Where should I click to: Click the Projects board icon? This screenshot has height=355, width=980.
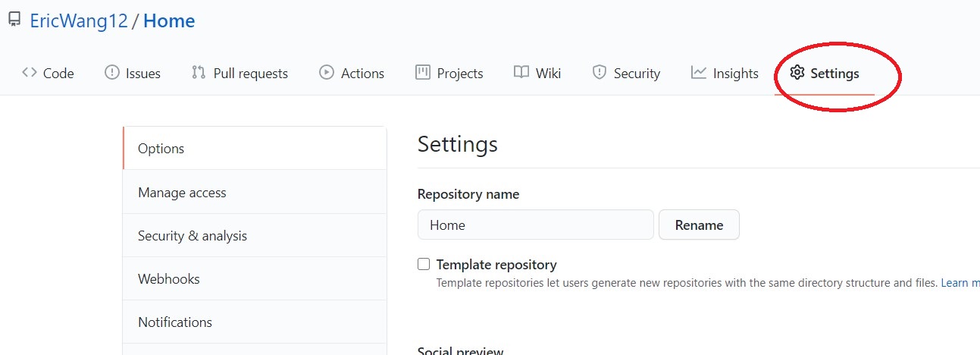(423, 73)
